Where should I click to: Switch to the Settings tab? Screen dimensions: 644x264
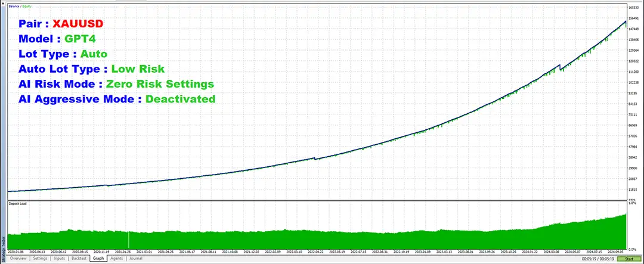(40, 259)
